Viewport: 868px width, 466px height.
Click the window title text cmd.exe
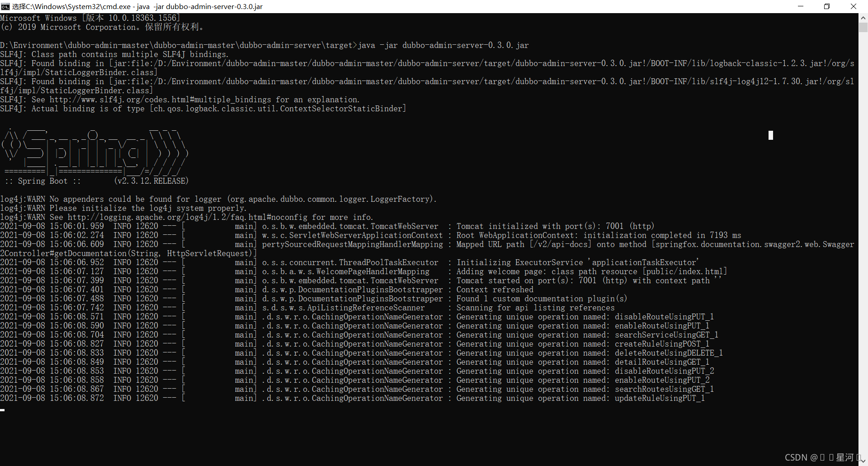coord(137,6)
